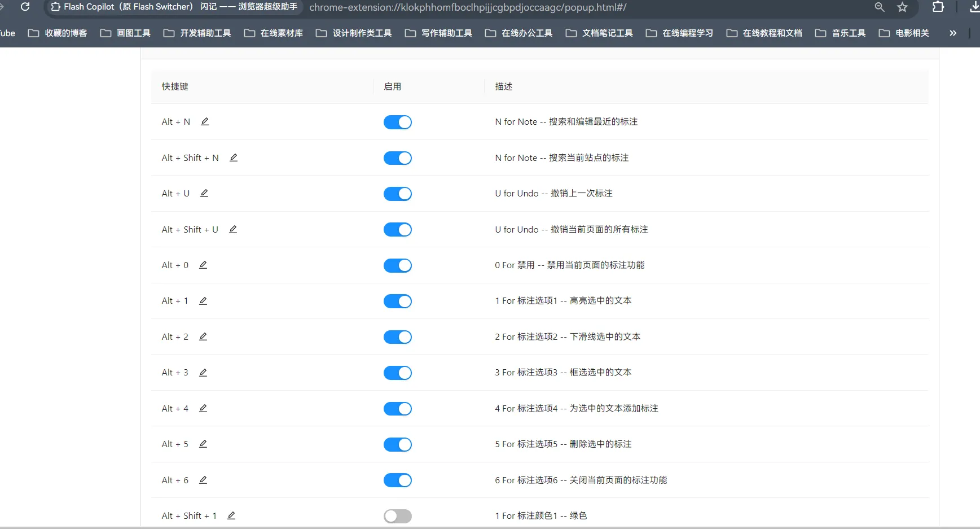
Task: Open the 音乐工具 bookmark folder
Action: tap(841, 33)
